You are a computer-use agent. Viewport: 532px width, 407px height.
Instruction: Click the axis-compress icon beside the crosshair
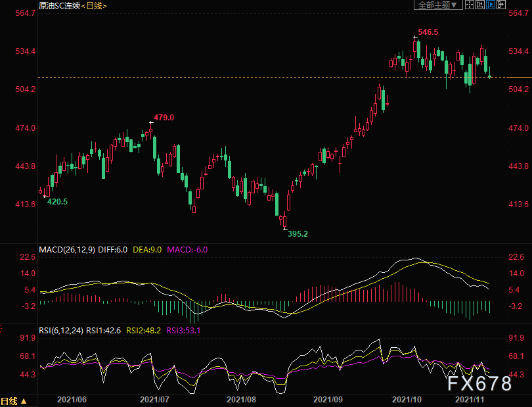[x=480, y=5]
